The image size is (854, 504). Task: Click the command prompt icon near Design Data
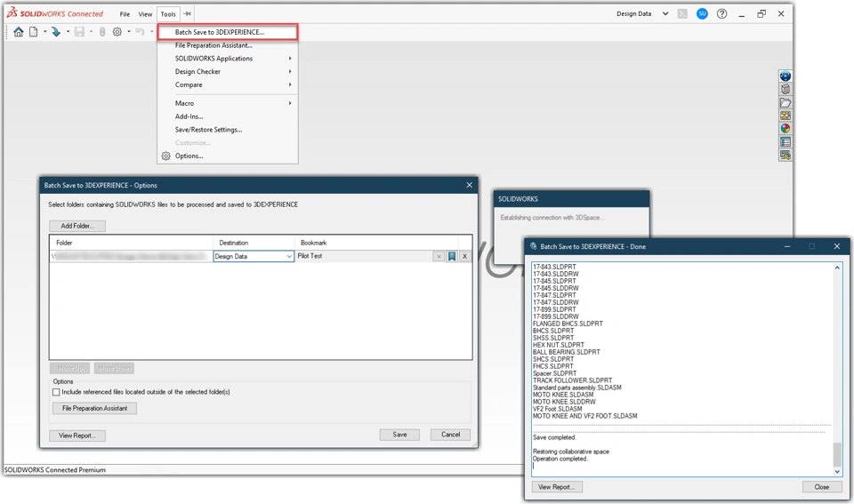coord(682,14)
